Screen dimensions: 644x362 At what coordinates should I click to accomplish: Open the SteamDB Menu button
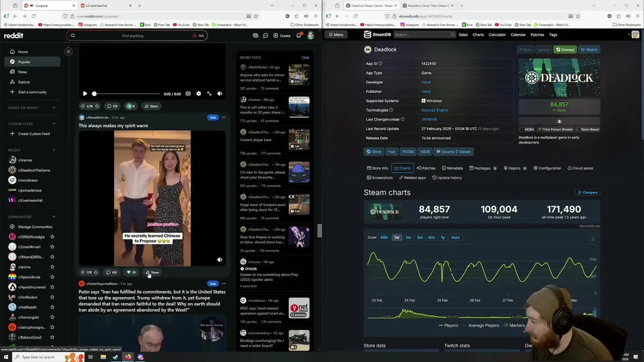tap(335, 35)
